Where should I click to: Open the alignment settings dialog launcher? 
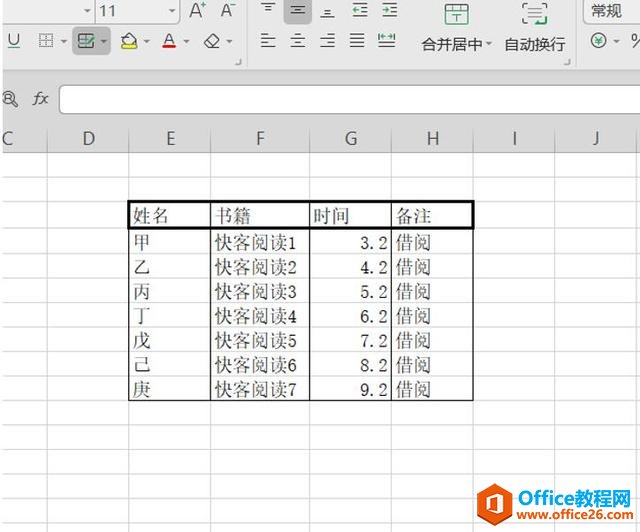click(567, 62)
